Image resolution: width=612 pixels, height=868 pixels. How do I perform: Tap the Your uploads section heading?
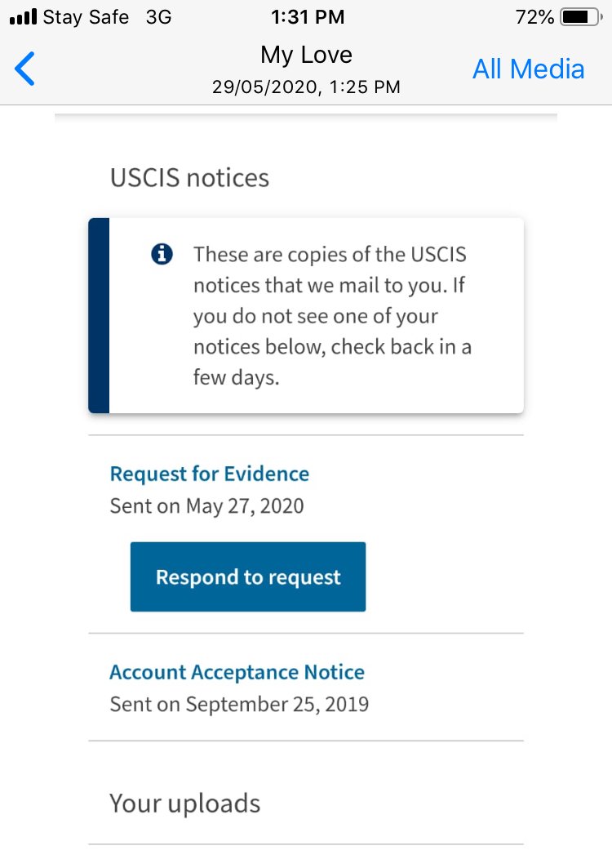click(184, 803)
